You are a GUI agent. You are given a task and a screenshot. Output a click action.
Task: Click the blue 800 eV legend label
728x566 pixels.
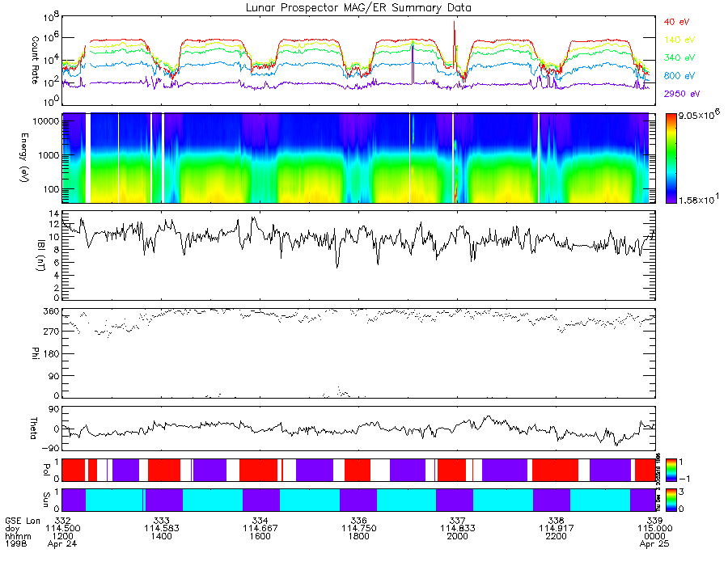coord(679,76)
